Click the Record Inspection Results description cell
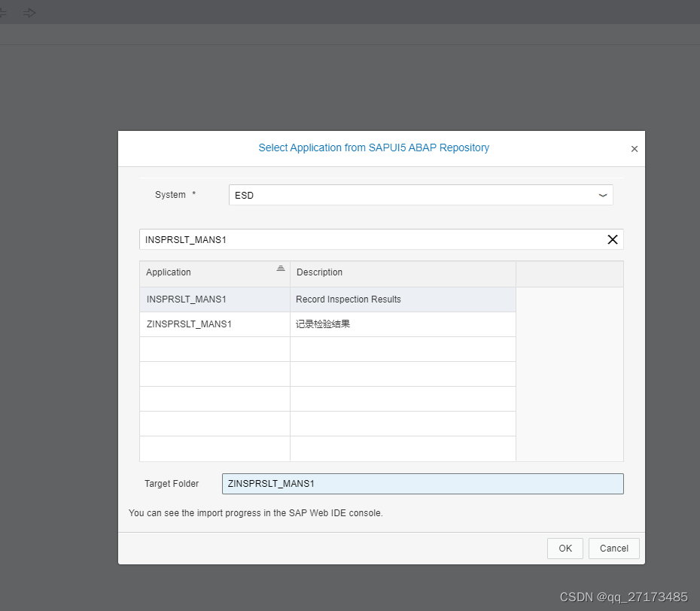Image resolution: width=700 pixels, height=611 pixels. point(348,299)
